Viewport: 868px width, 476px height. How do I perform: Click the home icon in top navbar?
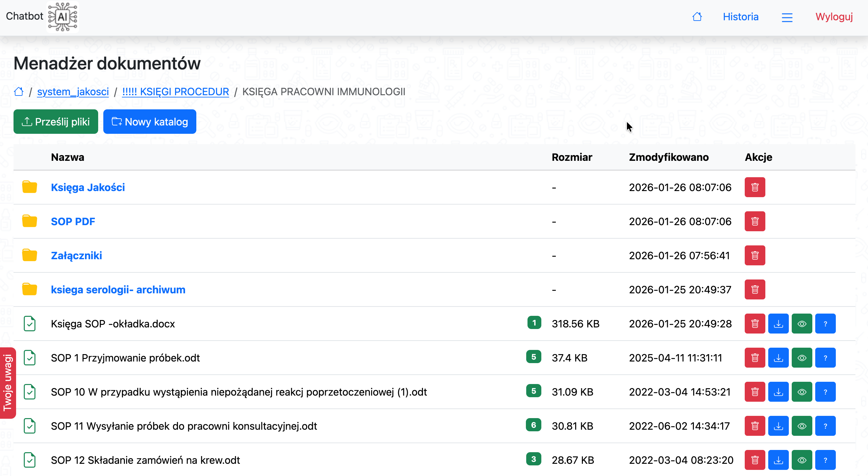pos(697,16)
